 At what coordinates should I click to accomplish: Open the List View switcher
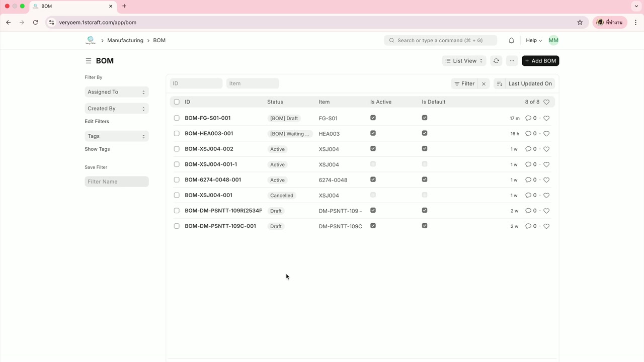tap(464, 61)
